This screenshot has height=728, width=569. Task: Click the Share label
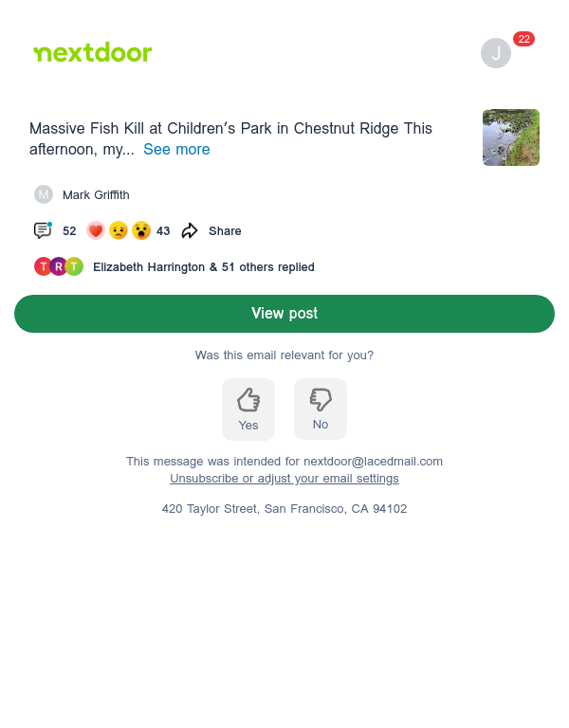click(225, 230)
